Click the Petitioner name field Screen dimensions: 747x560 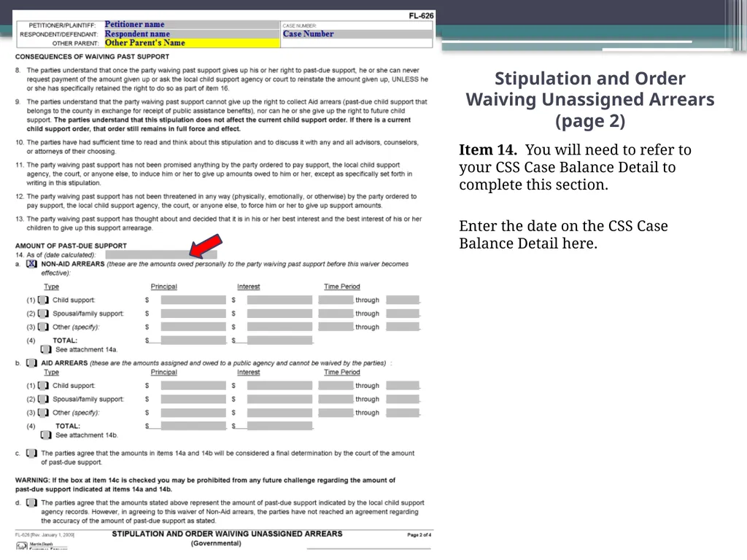pyautogui.click(x=192, y=25)
